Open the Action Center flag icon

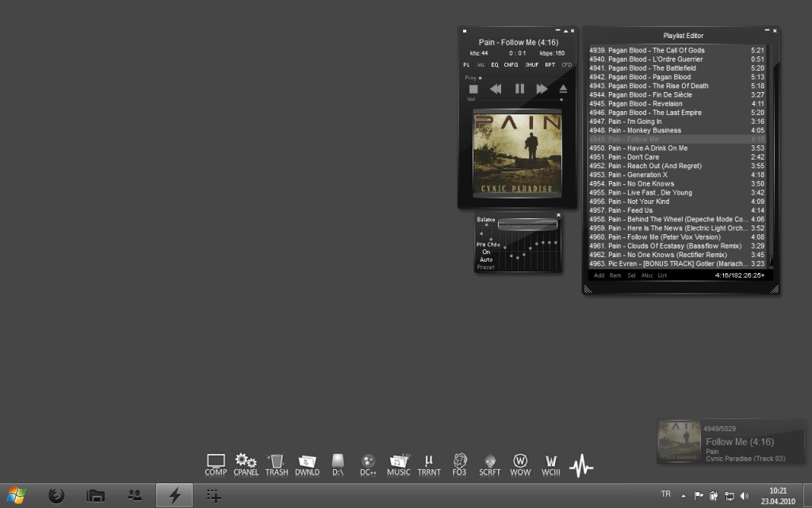699,496
